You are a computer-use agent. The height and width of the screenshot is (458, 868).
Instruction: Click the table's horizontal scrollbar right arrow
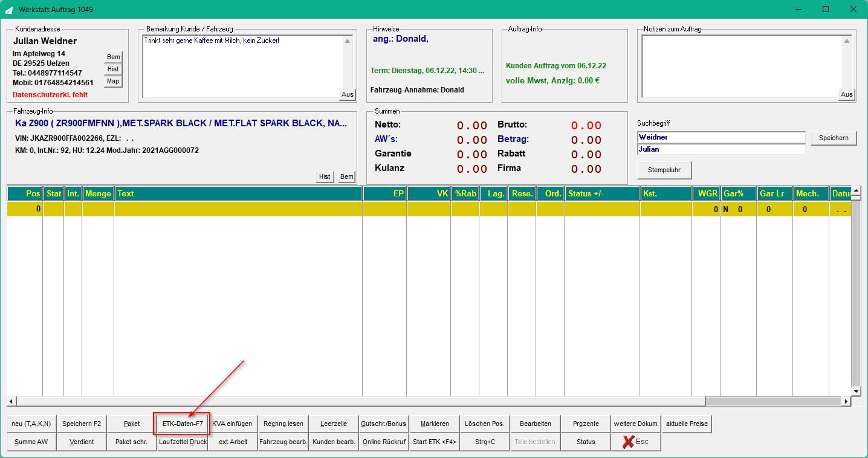click(846, 401)
